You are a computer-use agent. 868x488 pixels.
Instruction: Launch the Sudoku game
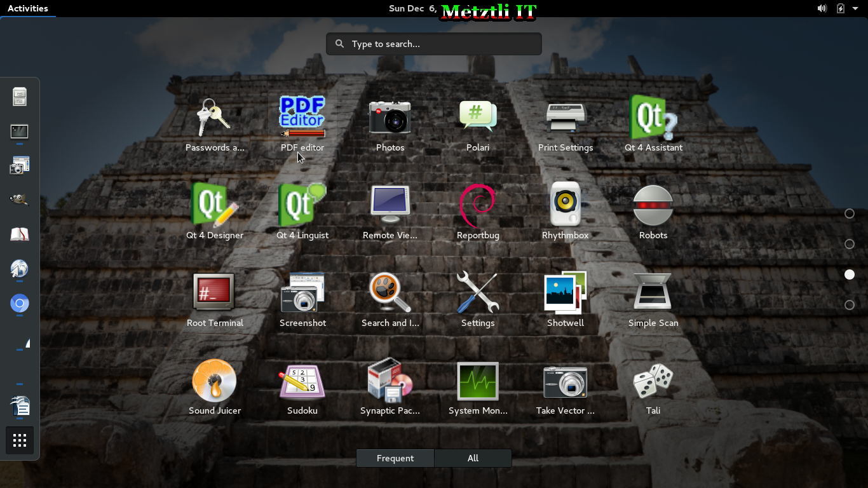302,381
